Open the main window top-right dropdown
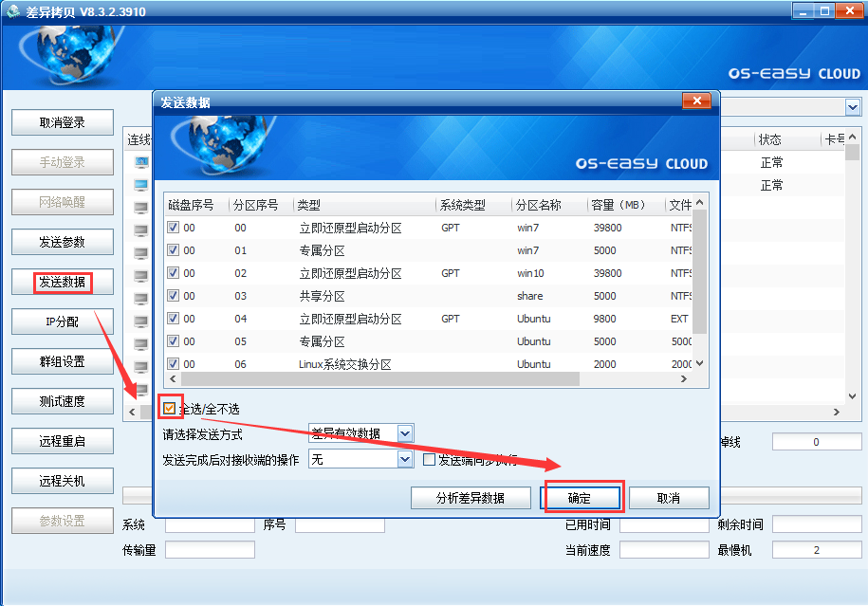This screenshot has height=606, width=868. (x=852, y=107)
